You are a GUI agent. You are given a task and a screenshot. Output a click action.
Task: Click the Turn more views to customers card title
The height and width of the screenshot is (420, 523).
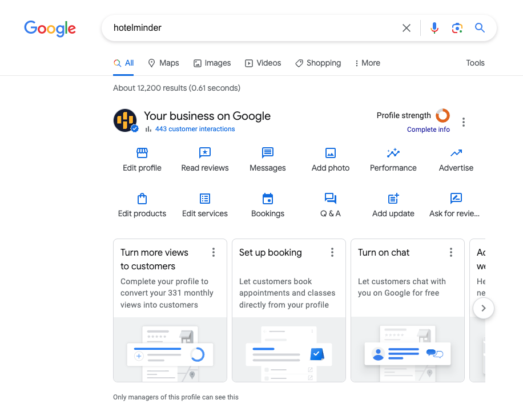154,259
